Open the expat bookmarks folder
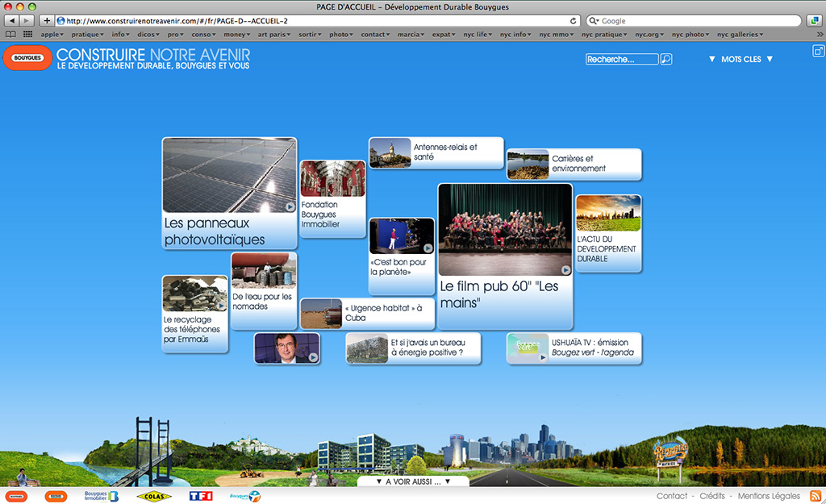This screenshot has height=504, width=826. point(444,34)
